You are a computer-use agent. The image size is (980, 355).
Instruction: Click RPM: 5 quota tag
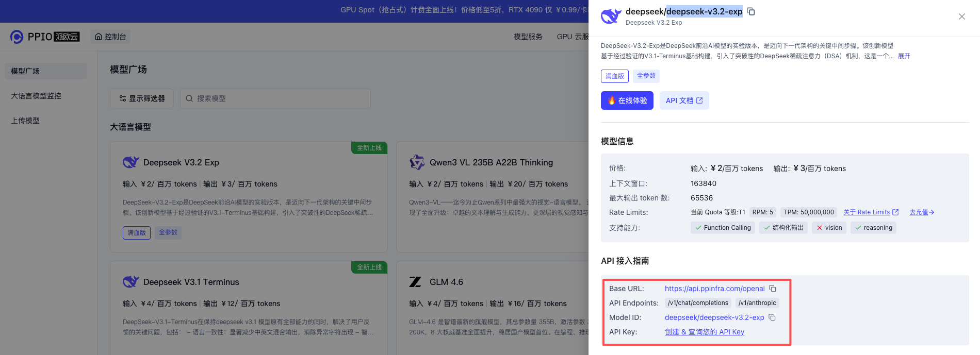point(763,212)
